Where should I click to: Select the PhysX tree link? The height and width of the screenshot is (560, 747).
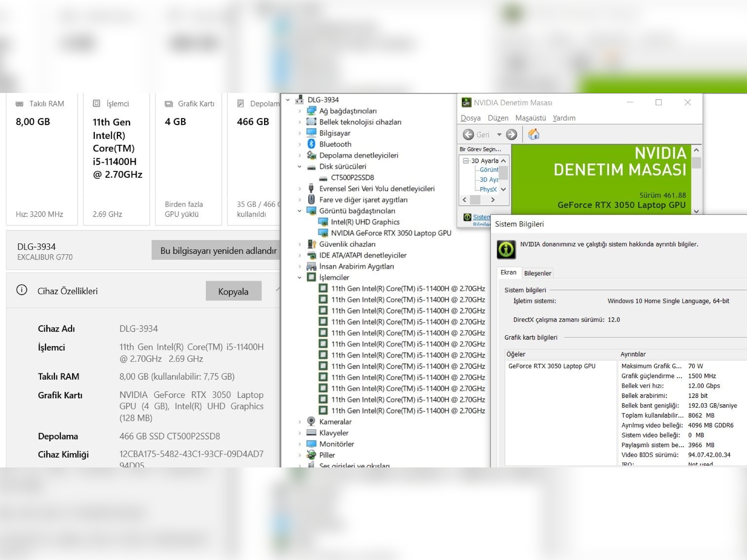[x=488, y=189]
